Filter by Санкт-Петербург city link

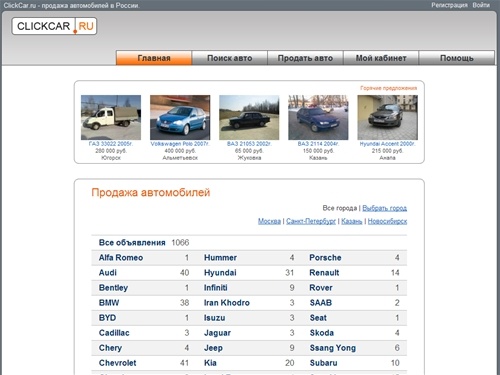tap(311, 221)
